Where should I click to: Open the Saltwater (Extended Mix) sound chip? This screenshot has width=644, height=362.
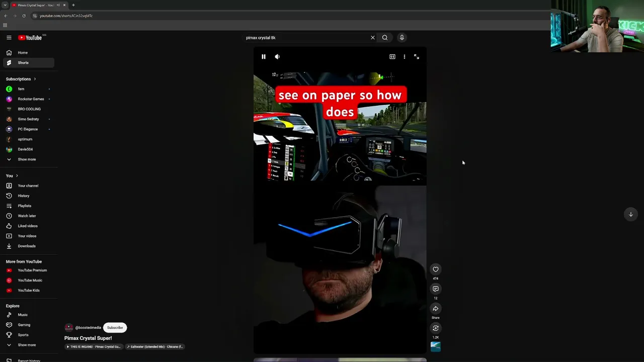pyautogui.click(x=155, y=347)
